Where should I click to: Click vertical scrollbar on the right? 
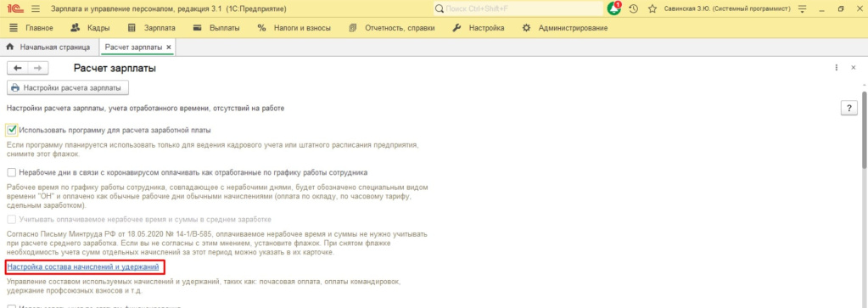click(864, 128)
